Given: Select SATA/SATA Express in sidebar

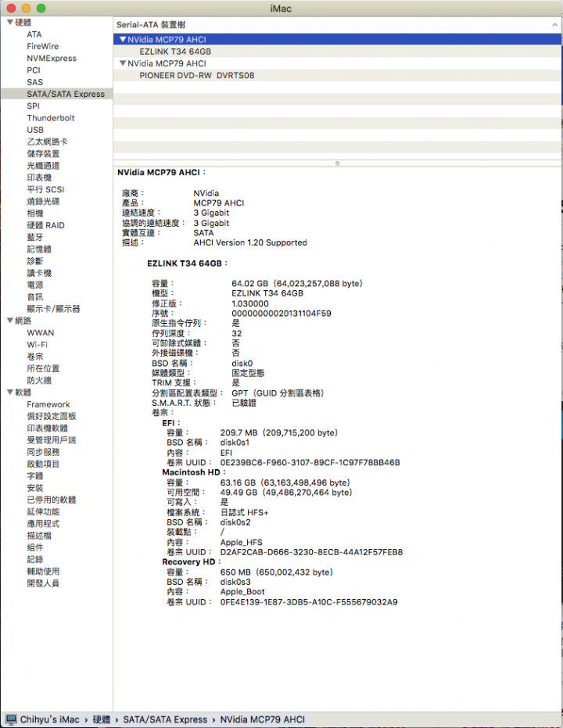Looking at the screenshot, I should [66, 95].
